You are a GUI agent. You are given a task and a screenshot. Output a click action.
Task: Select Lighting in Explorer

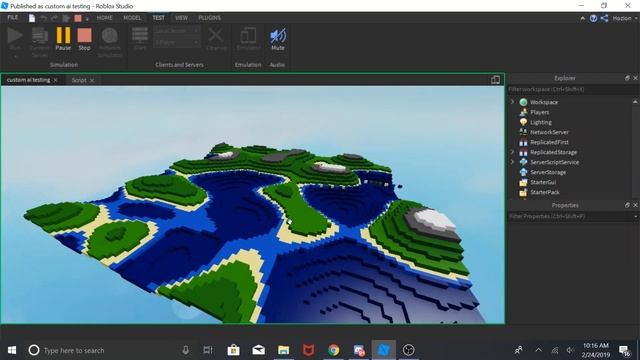click(540, 122)
